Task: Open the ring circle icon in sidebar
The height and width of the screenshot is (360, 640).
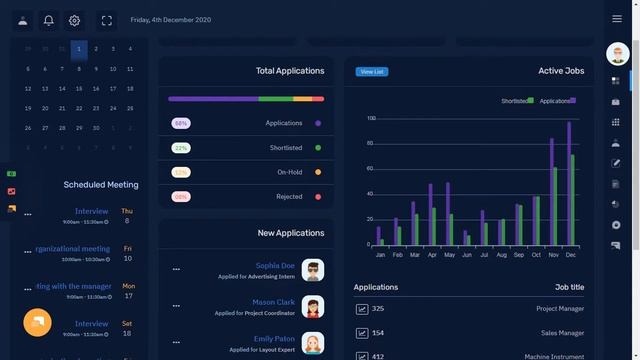Action: [x=616, y=225]
